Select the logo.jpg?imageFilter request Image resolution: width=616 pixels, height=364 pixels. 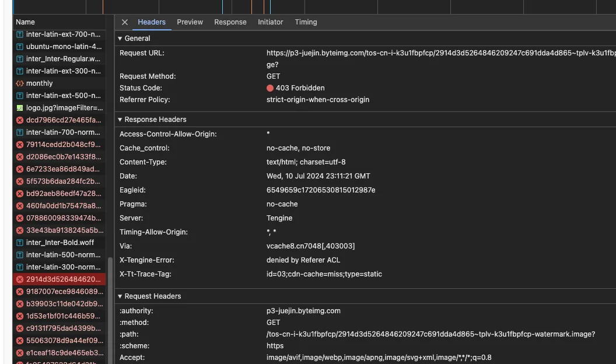click(60, 107)
